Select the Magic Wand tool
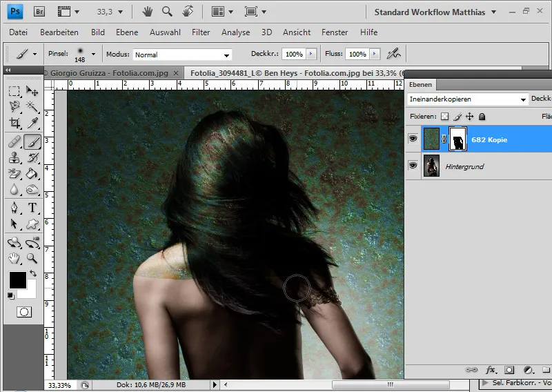 [32, 107]
